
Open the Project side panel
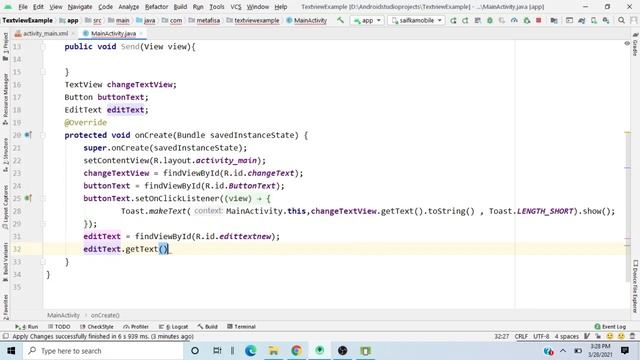[5, 47]
